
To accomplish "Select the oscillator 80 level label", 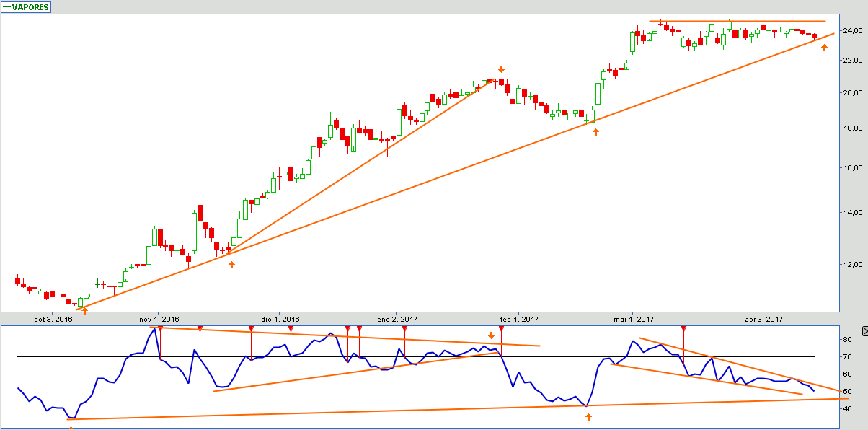I will pyautogui.click(x=849, y=340).
